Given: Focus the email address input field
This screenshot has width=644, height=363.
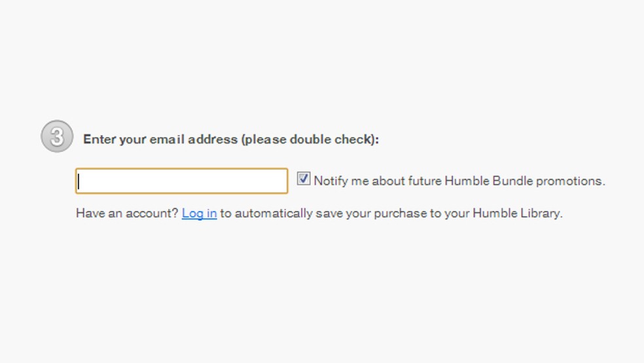Looking at the screenshot, I should pyautogui.click(x=181, y=181).
